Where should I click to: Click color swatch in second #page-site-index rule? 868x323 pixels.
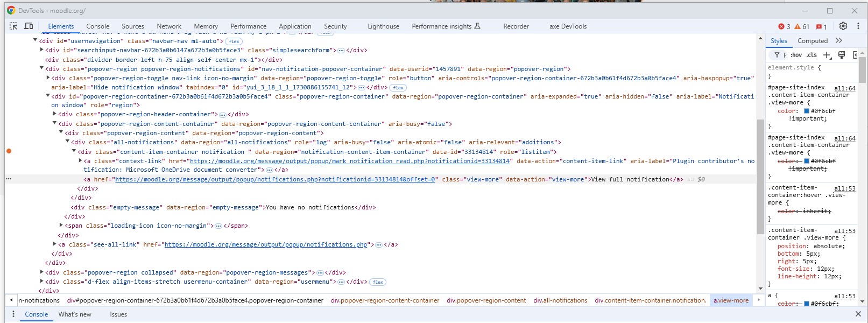807,161
